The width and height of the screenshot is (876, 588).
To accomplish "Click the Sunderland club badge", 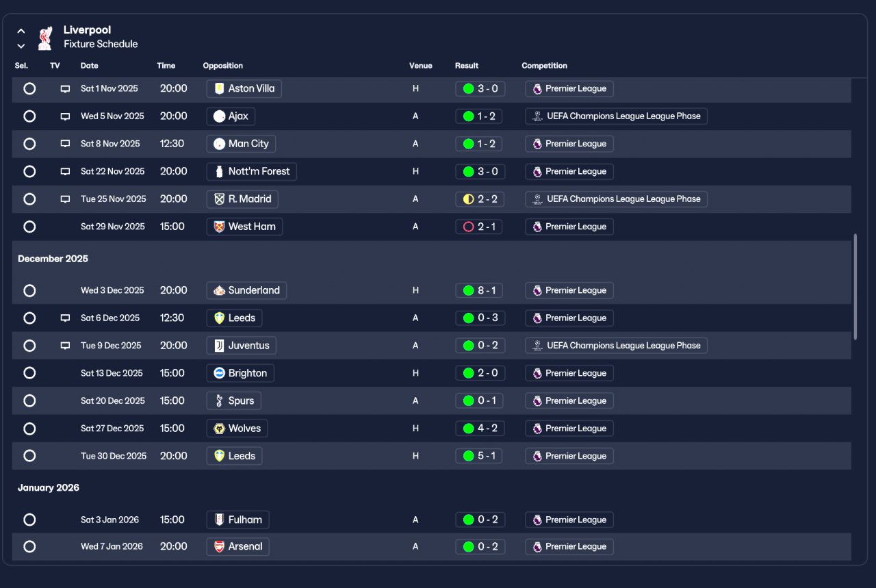I will [x=219, y=290].
